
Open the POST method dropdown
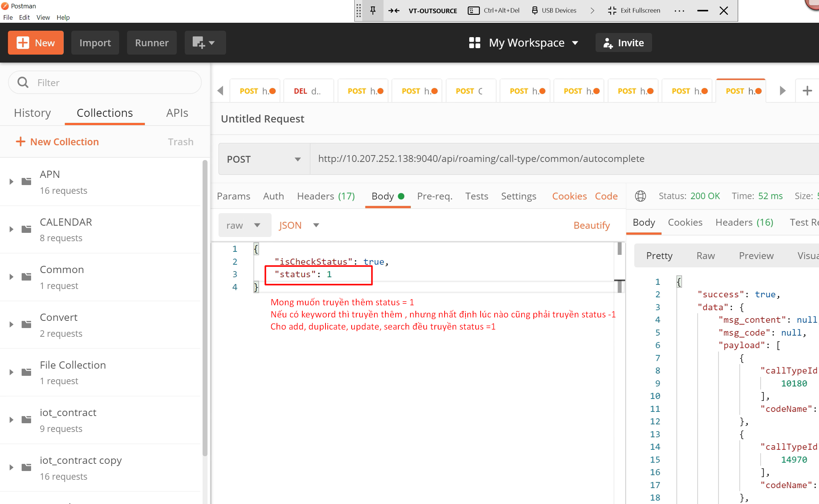(264, 159)
